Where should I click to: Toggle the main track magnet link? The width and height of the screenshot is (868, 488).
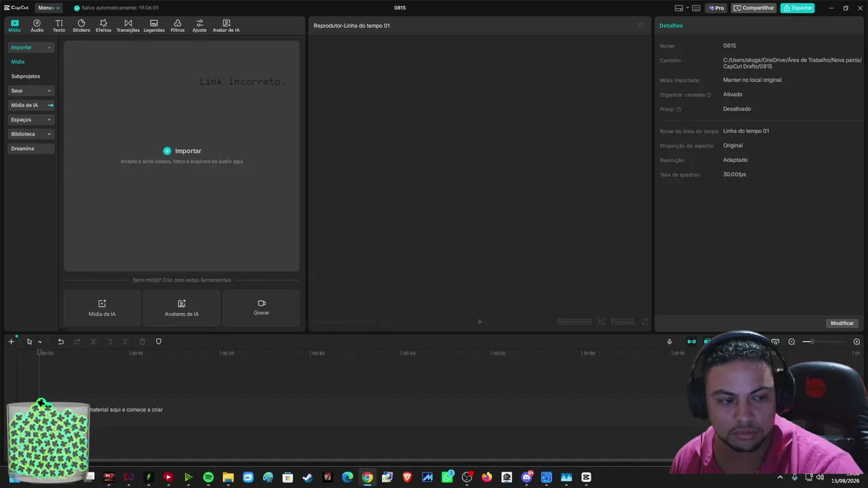[x=691, y=342]
